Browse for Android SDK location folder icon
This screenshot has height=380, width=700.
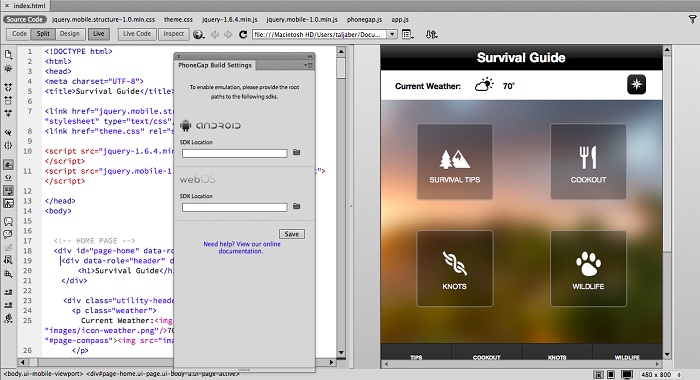point(296,152)
